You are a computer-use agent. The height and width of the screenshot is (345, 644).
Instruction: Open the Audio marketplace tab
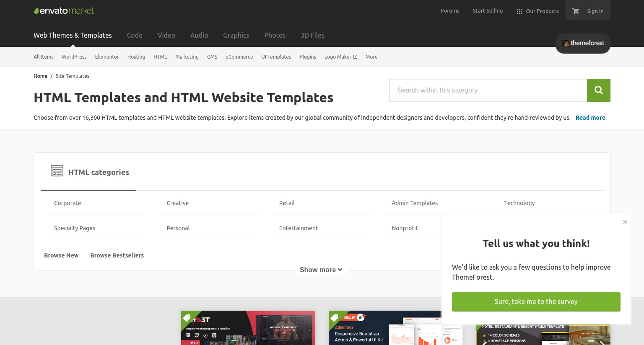[199, 35]
